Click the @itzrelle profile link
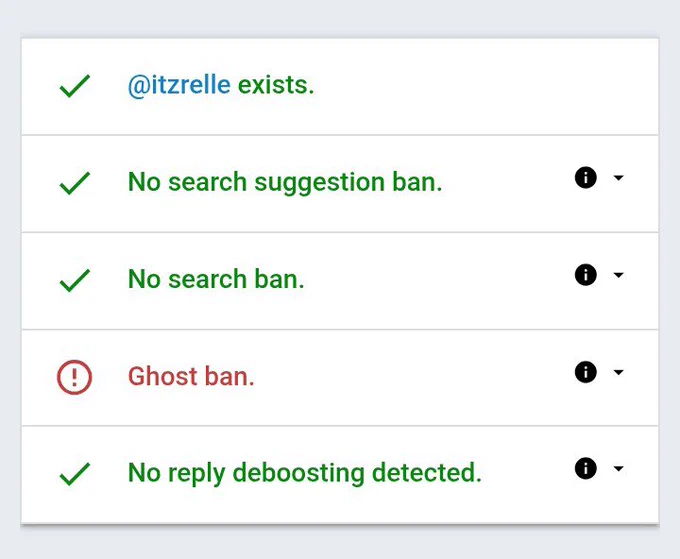The width and height of the screenshot is (680, 559). [179, 85]
